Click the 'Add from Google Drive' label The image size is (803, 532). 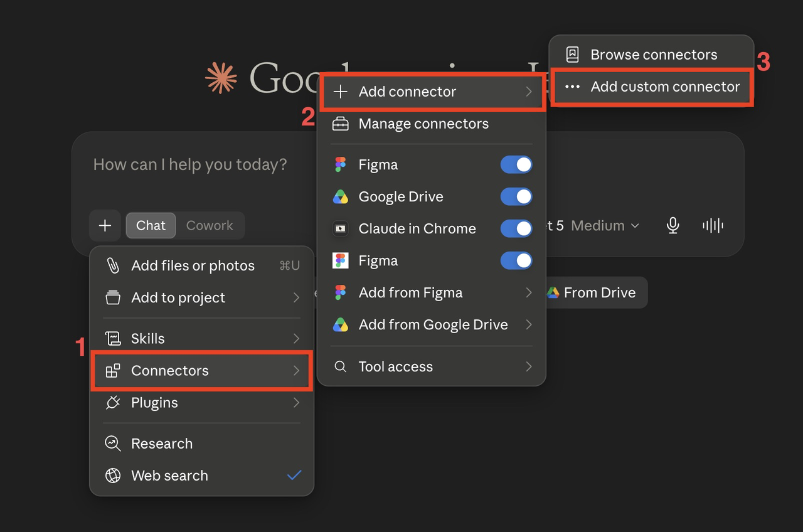point(433,325)
